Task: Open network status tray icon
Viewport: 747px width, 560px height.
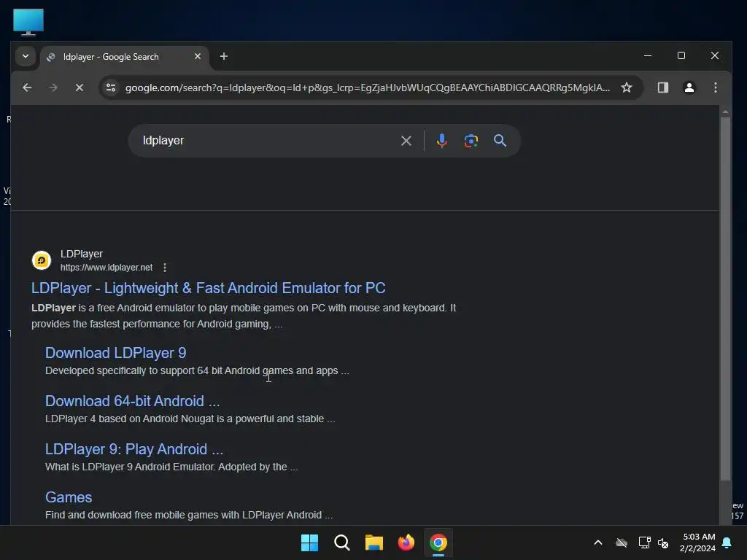Action: point(644,542)
